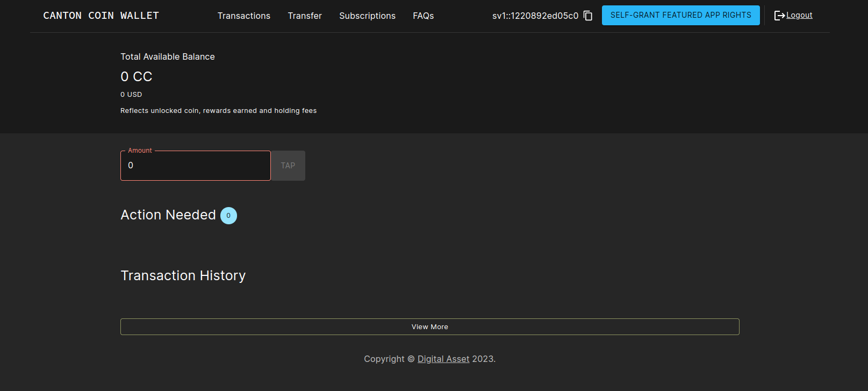
Task: Click the Canton Coin Wallet logo
Action: (101, 16)
